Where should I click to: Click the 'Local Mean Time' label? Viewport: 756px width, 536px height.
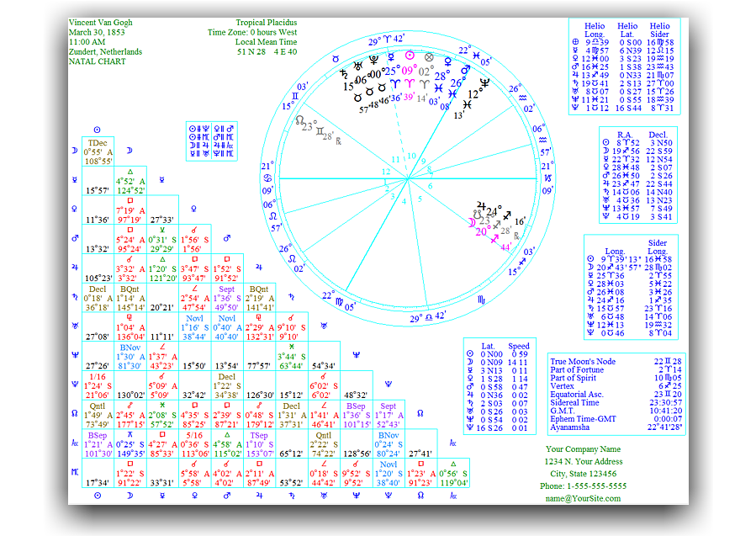point(266,42)
